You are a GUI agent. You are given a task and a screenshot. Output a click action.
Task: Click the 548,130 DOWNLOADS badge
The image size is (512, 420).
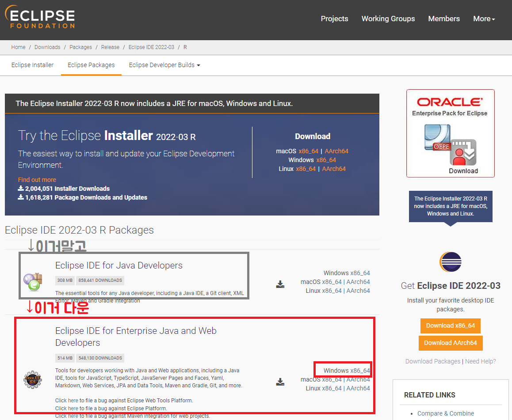[x=100, y=358]
